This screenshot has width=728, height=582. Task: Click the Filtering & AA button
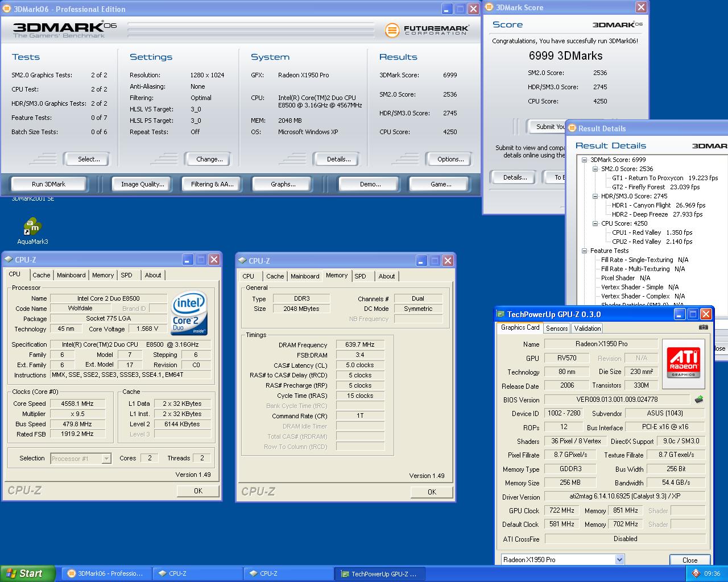212,184
